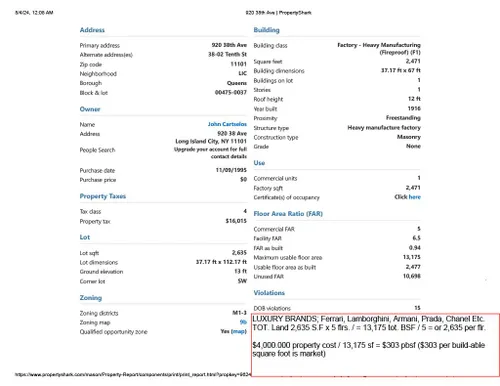Click the page header title '920 38th Ave | PropertyShark'
This screenshot has width=500, height=386.
click(279, 13)
